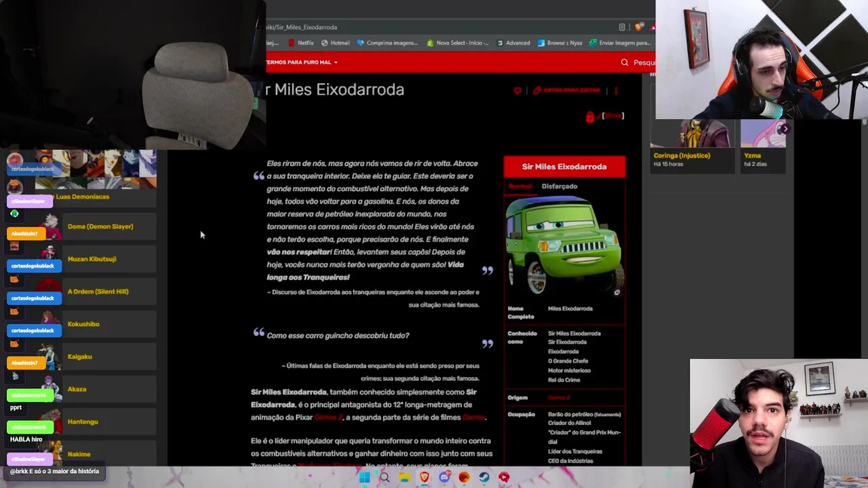Open the Windows Start menu

click(x=364, y=477)
